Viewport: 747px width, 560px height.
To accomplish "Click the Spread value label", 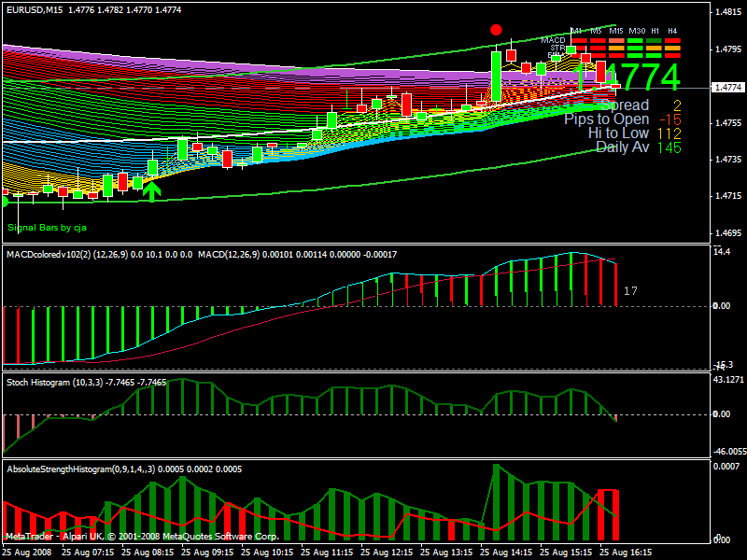I will point(625,105).
